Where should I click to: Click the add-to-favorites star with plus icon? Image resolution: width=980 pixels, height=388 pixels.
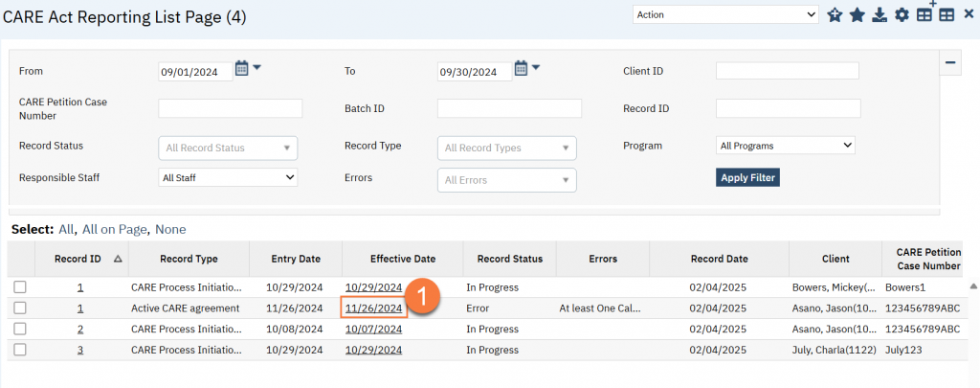tap(835, 15)
